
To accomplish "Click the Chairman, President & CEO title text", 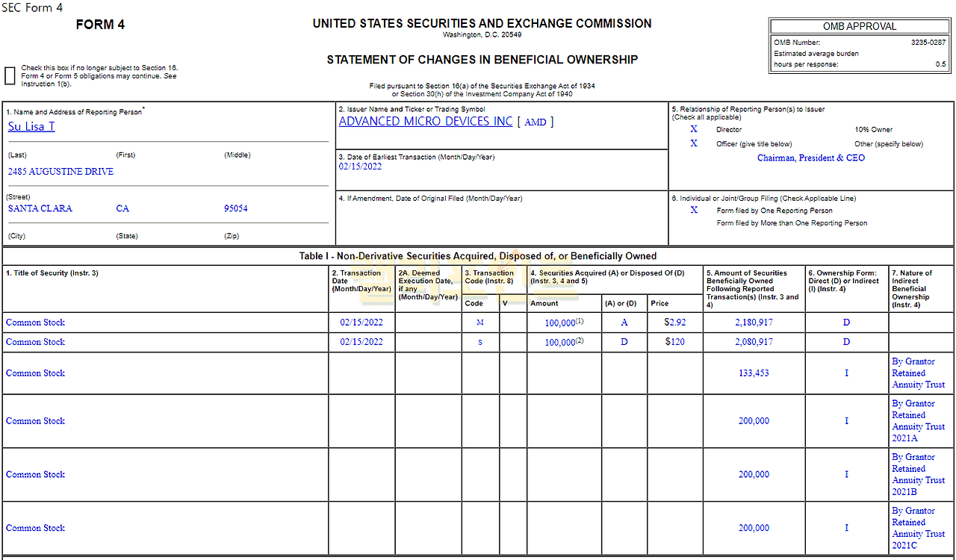I will (x=811, y=158).
